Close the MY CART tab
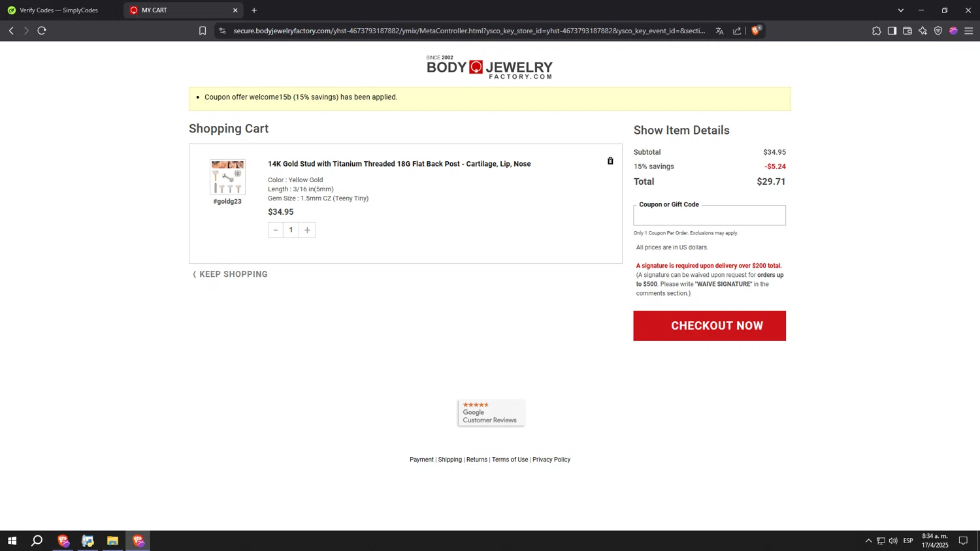This screenshot has width=980, height=551. 235,10
